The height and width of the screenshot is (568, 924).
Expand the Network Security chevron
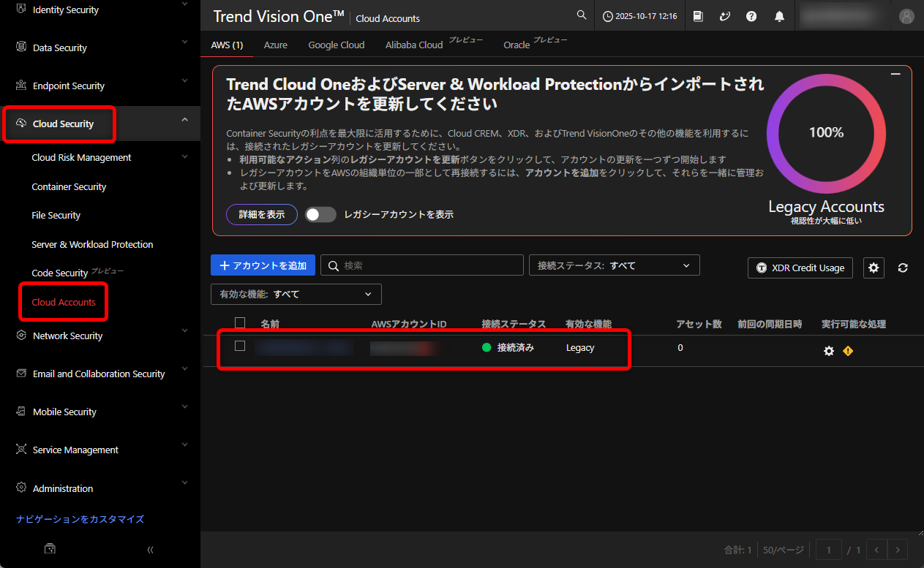(x=184, y=330)
